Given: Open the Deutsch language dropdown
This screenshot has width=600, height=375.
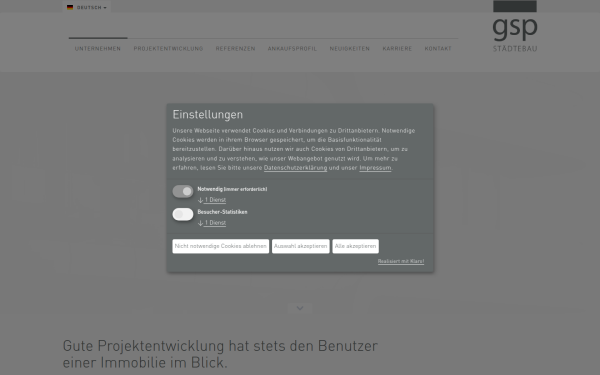Looking at the screenshot, I should pos(87,7).
